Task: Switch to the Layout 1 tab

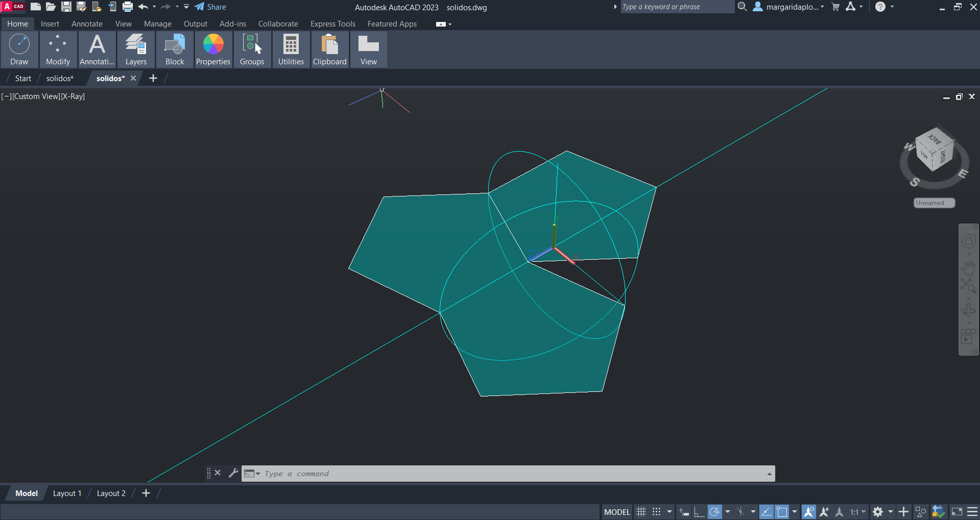Action: (x=67, y=493)
